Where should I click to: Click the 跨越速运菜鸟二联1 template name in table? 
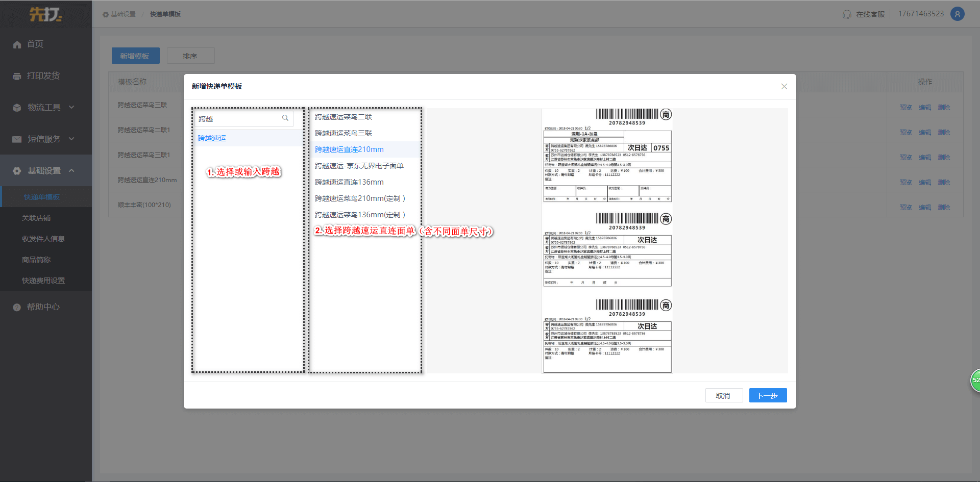(144, 130)
